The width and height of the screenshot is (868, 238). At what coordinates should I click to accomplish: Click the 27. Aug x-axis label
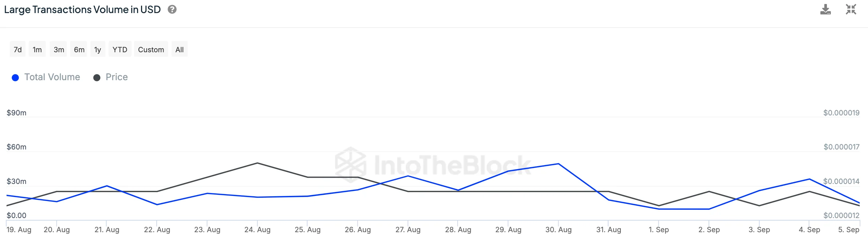click(408, 230)
